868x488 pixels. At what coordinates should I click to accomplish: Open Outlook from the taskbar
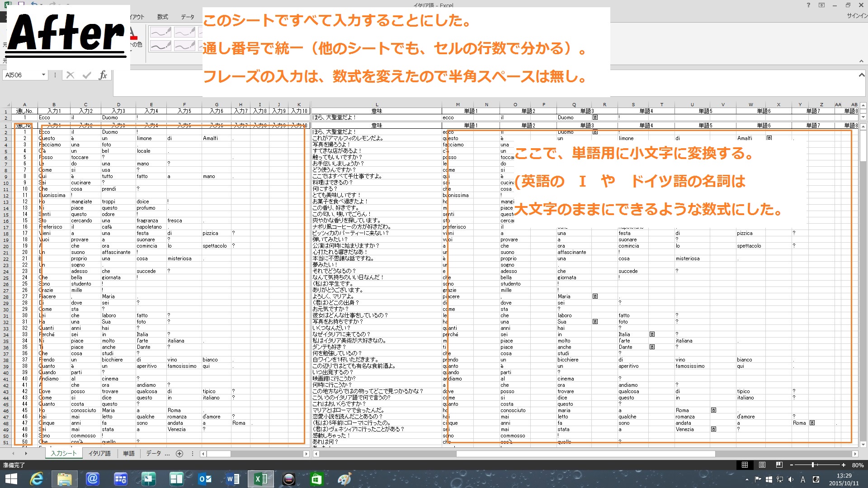pyautogui.click(x=205, y=479)
